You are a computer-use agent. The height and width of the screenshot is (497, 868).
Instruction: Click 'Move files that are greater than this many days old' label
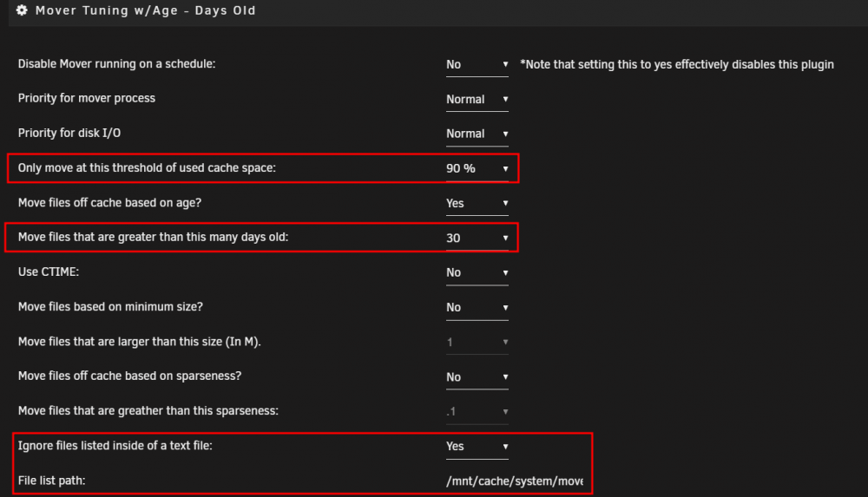(154, 237)
